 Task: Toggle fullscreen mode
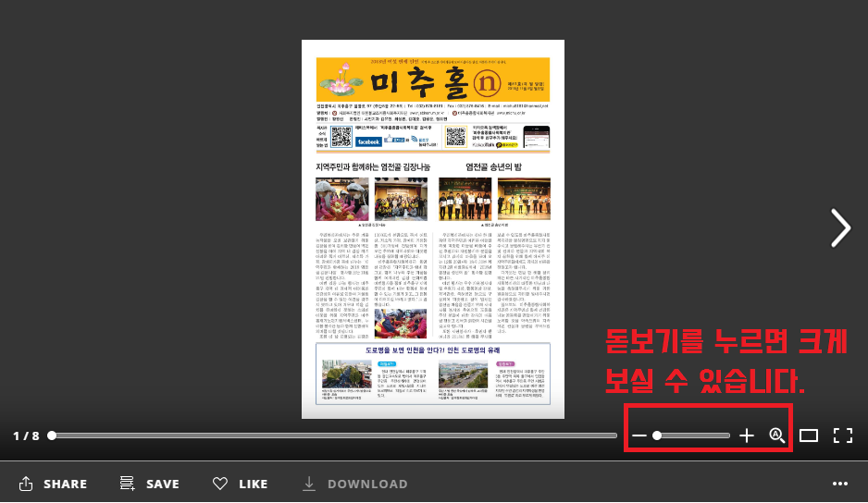pyautogui.click(x=842, y=436)
